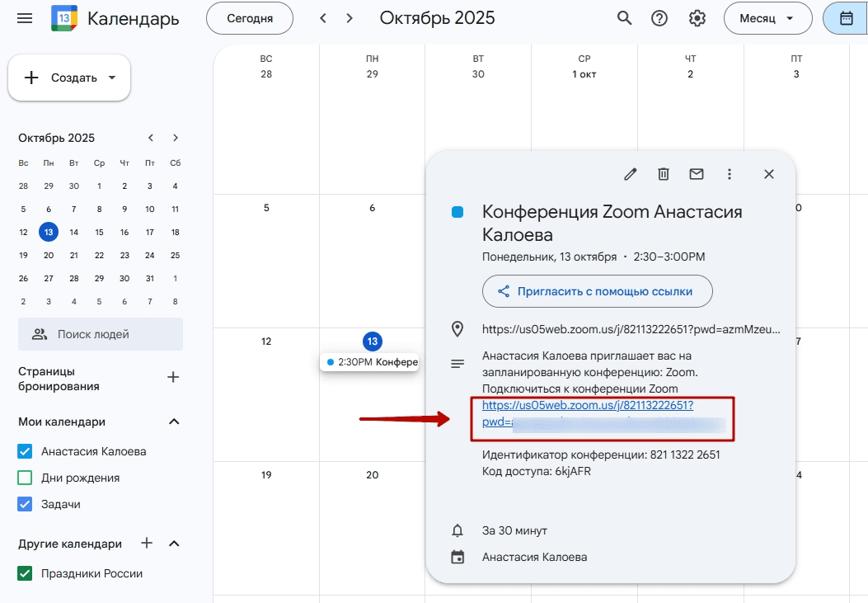Click date 5 in main month grid
The width and height of the screenshot is (868, 603).
(266, 208)
